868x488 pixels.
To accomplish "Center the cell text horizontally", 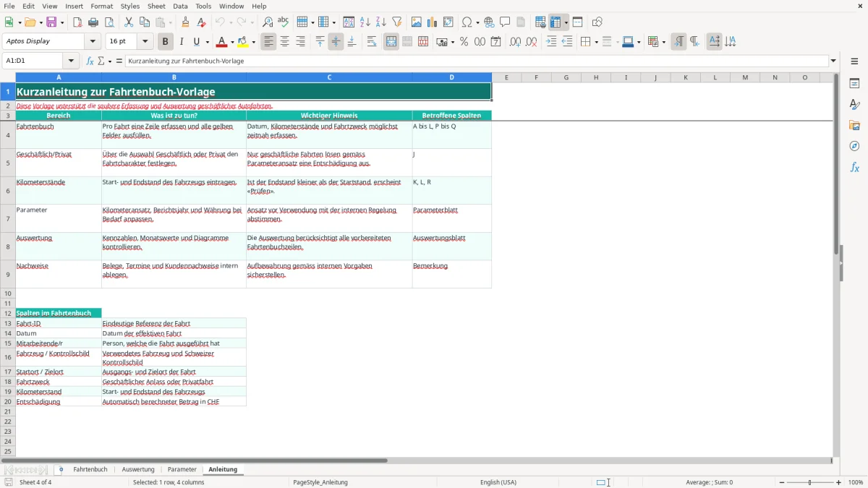I will tap(284, 42).
